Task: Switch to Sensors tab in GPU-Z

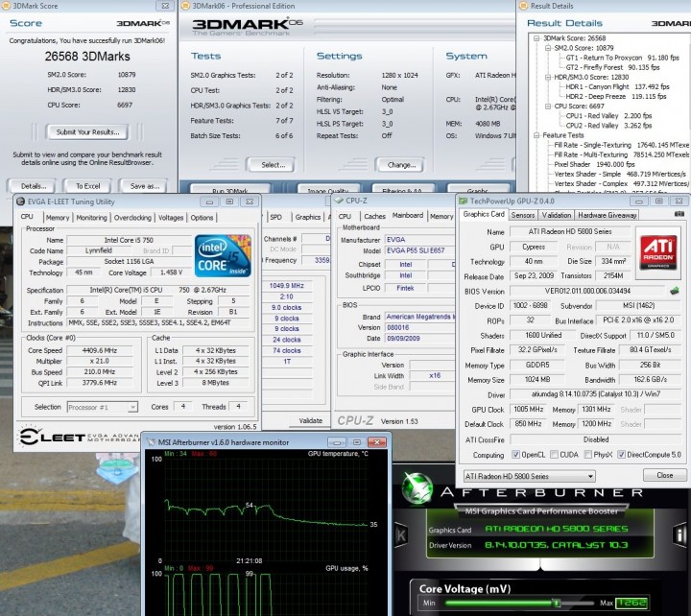Action: (x=523, y=215)
